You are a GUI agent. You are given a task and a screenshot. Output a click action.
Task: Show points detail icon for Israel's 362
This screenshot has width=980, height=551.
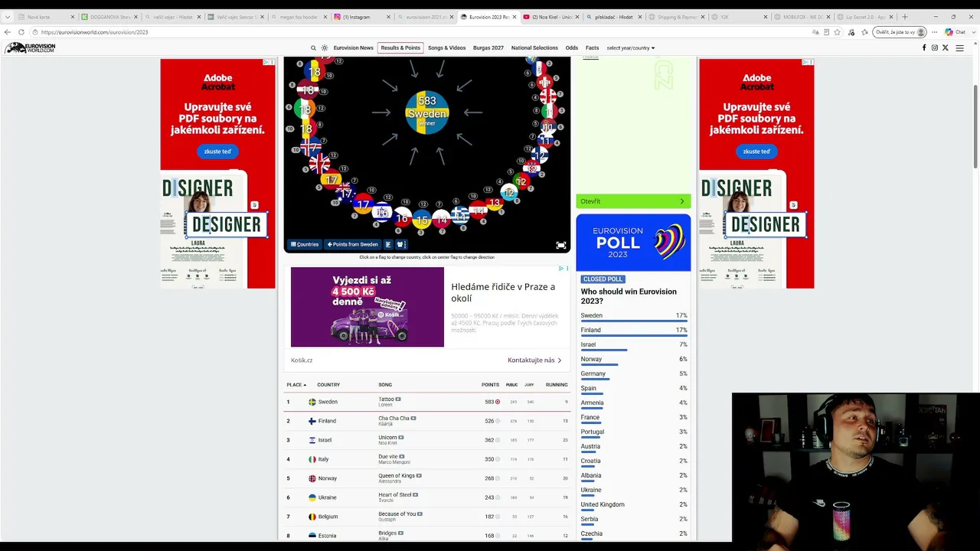pyautogui.click(x=498, y=440)
